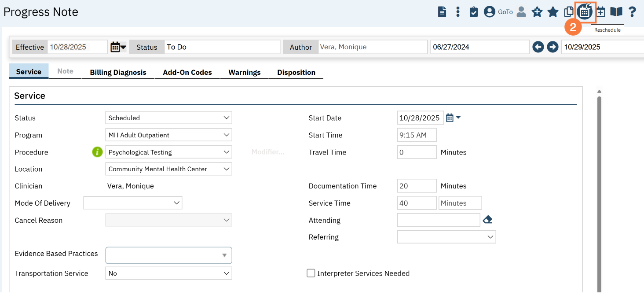Image resolution: width=644 pixels, height=295 pixels.
Task: Check the Interpreter Services Needed checkbox
Action: [311, 273]
